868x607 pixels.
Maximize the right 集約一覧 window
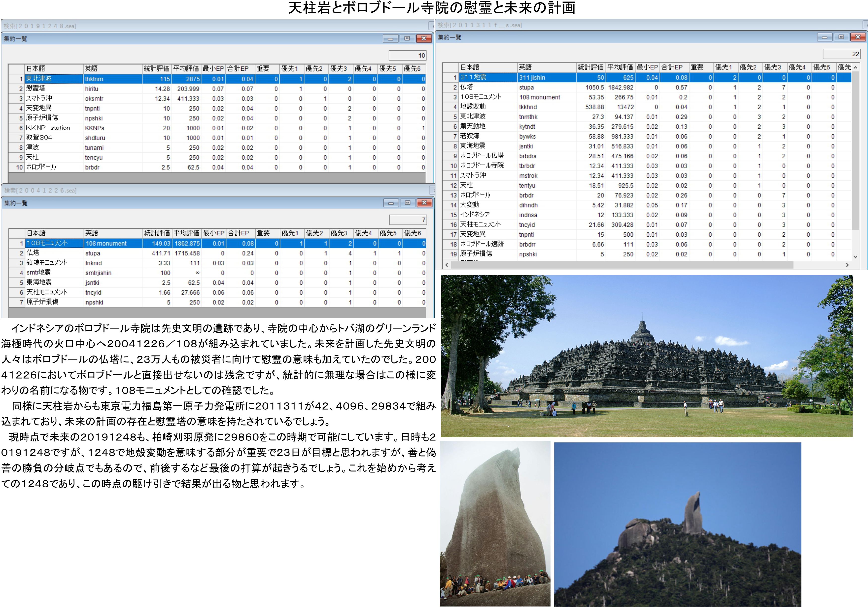(841, 37)
